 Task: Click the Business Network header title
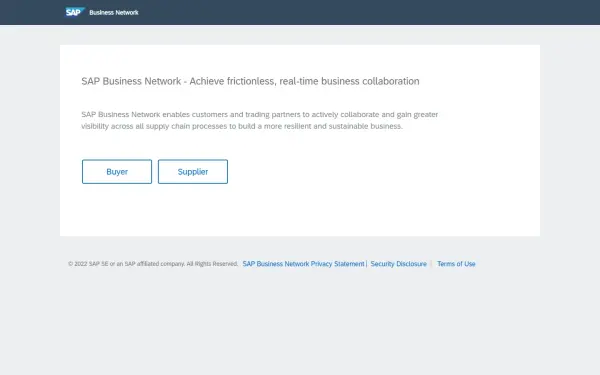tap(114, 13)
